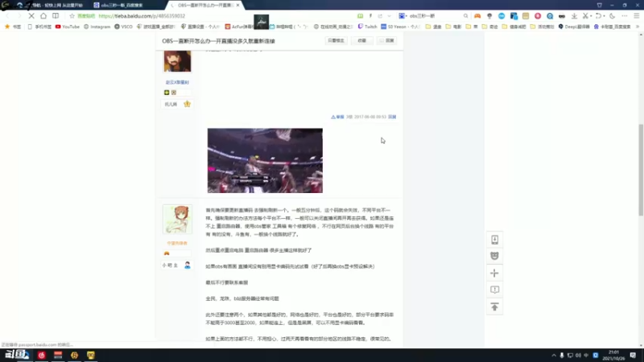Open the second poster's anime avatar
Viewport: 644px width, 362px height.
click(x=177, y=220)
